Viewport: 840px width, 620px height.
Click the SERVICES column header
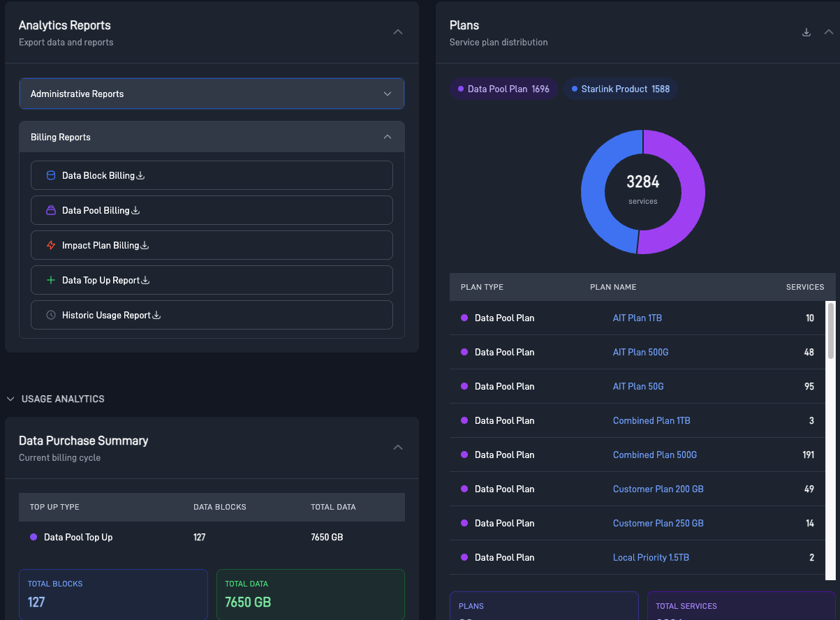click(805, 287)
